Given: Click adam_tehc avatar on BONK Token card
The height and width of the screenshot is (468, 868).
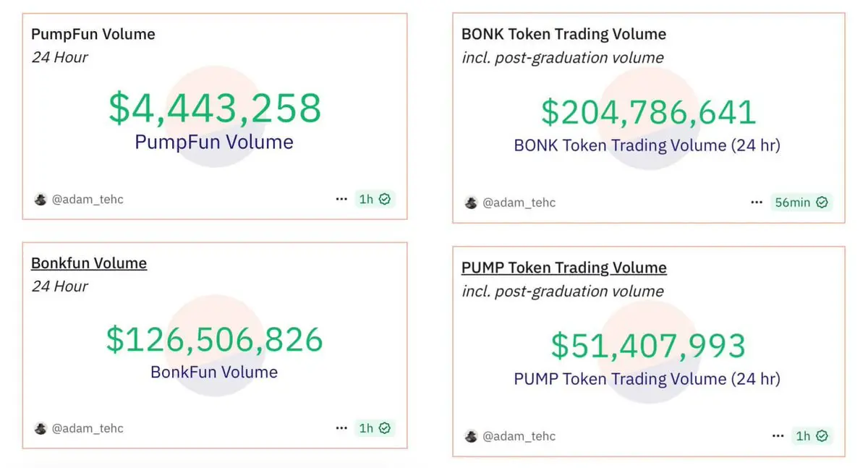Looking at the screenshot, I should pyautogui.click(x=471, y=203).
